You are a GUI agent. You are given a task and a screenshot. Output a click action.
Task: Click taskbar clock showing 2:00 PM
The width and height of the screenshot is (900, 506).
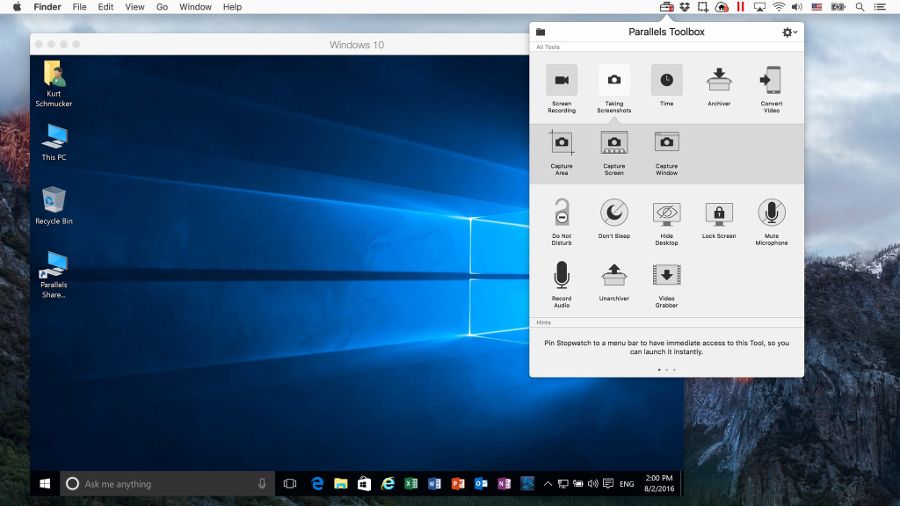coord(659,484)
